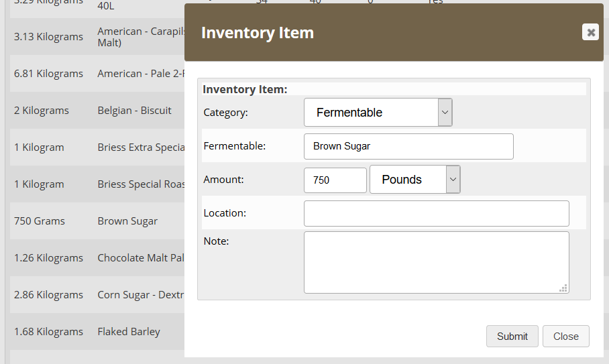Select the Corn Sugar - Dextrose row
Image resolution: width=609 pixels, height=364 pixels.
[140, 295]
